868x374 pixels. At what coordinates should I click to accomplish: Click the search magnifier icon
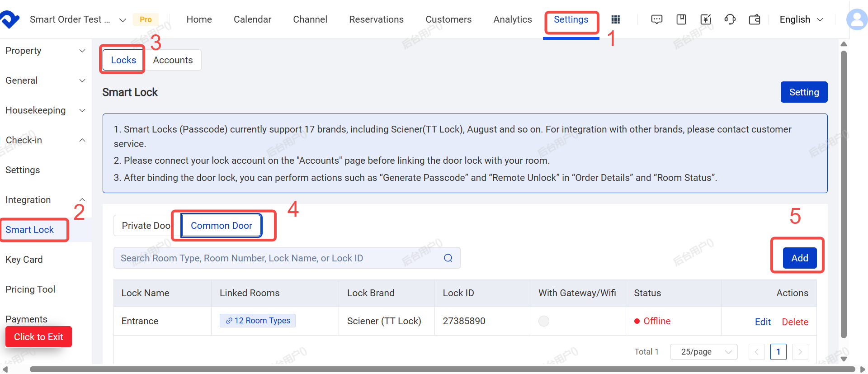click(448, 258)
